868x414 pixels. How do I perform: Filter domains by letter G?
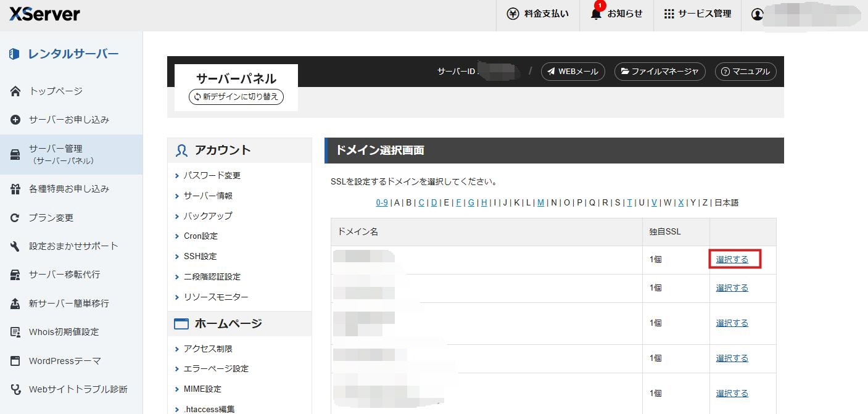[471, 203]
